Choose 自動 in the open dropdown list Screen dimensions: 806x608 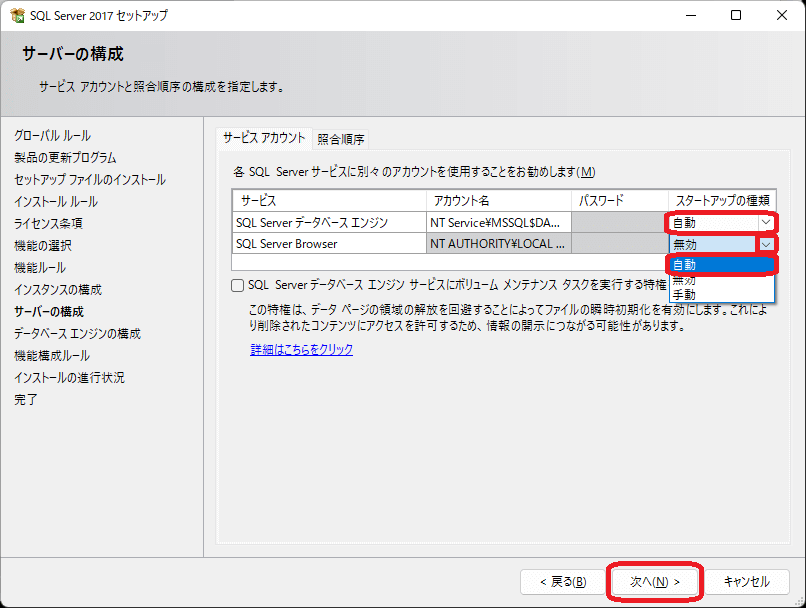pyautogui.click(x=720, y=265)
